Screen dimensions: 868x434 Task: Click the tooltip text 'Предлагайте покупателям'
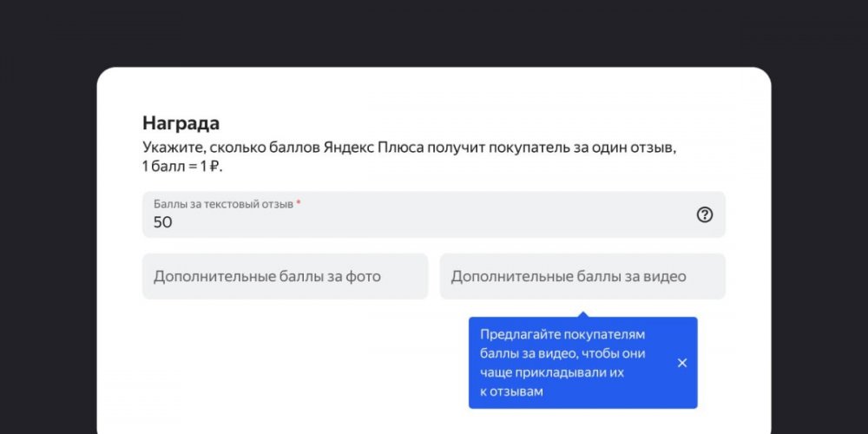pyautogui.click(x=562, y=334)
